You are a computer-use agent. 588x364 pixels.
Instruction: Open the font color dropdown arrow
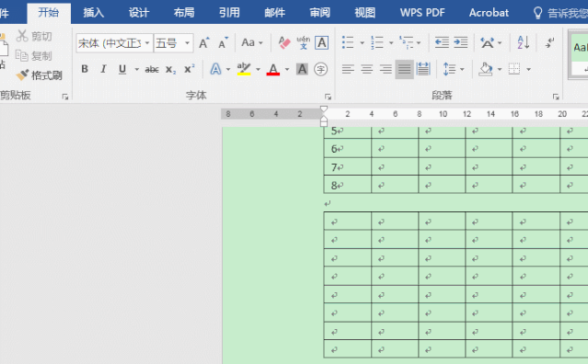coord(287,69)
